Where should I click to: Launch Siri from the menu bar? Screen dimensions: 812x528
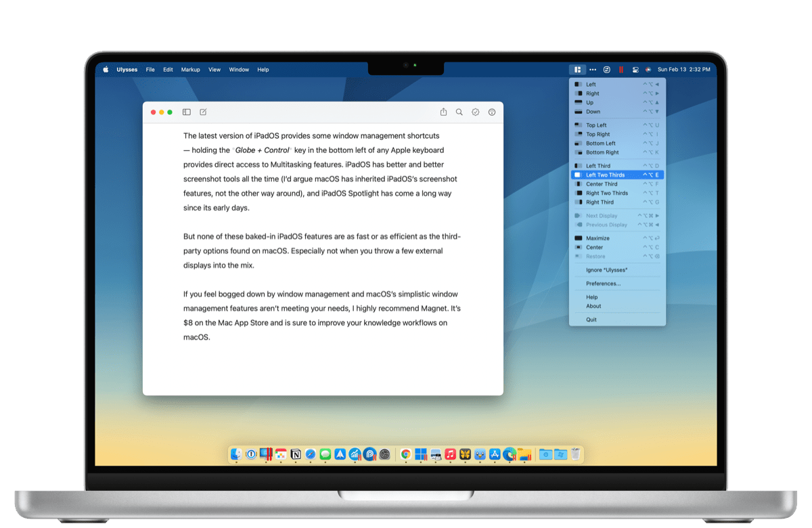pyautogui.click(x=648, y=69)
